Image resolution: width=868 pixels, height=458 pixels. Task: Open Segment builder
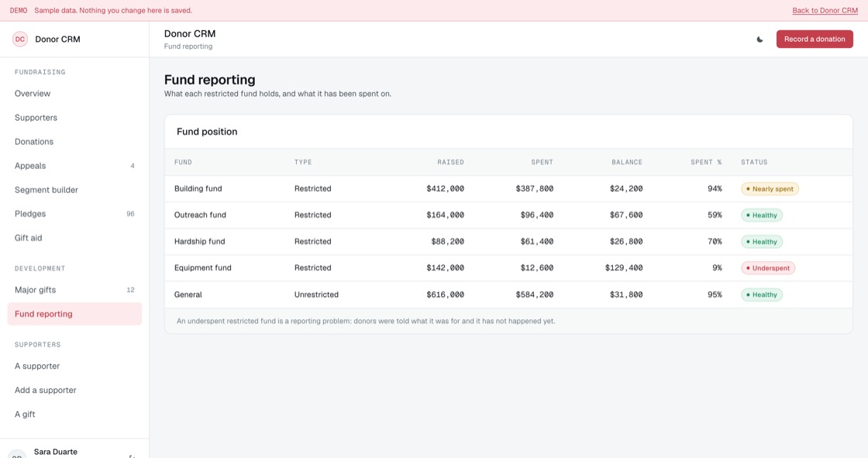coord(74,190)
